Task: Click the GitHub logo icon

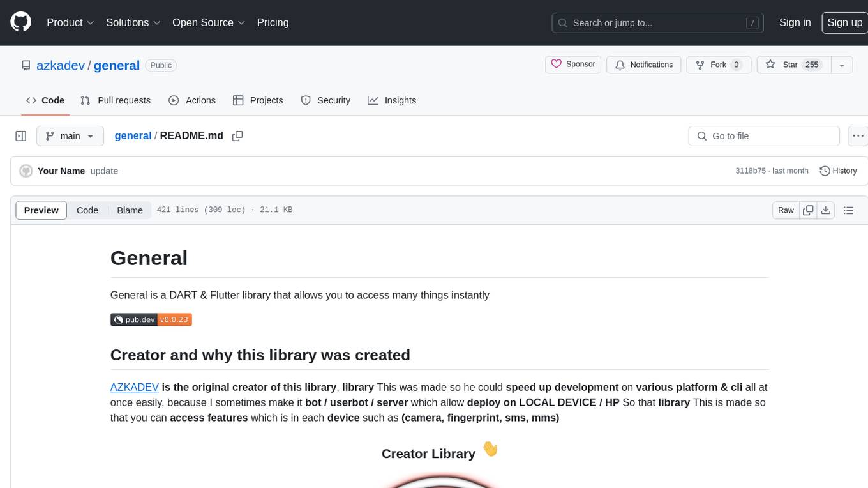Action: (20, 22)
